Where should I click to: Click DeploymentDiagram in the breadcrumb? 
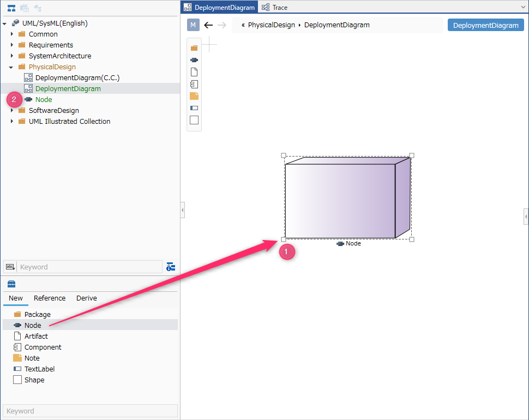336,25
